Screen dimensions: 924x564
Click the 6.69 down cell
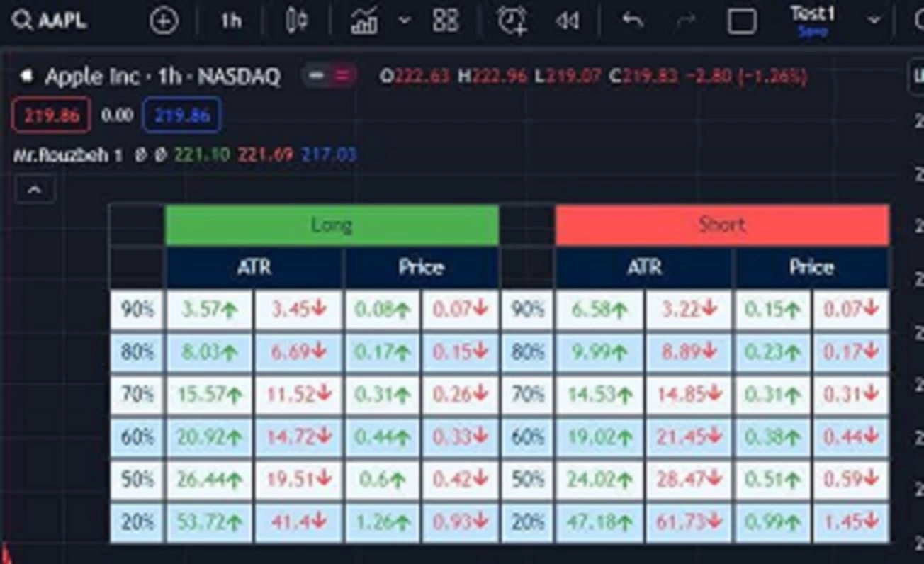point(298,352)
